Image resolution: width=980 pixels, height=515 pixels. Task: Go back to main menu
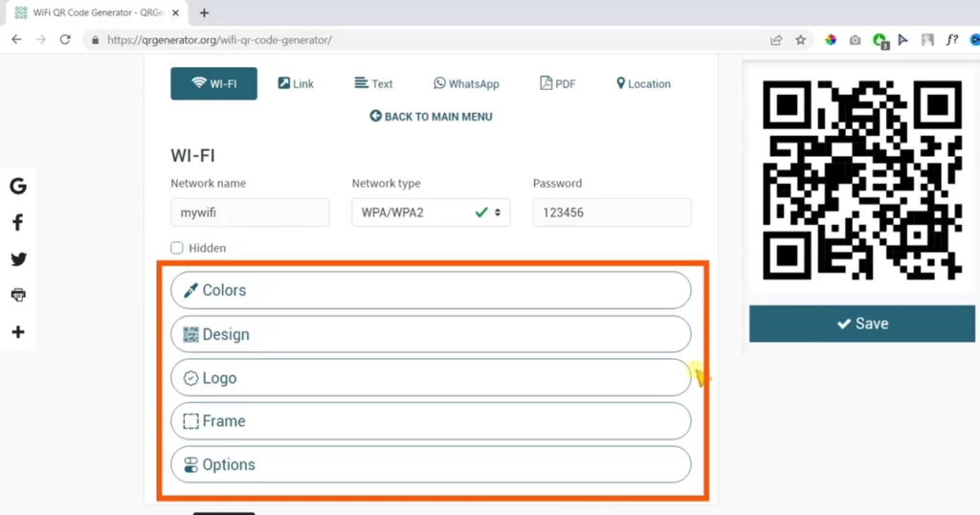(431, 116)
